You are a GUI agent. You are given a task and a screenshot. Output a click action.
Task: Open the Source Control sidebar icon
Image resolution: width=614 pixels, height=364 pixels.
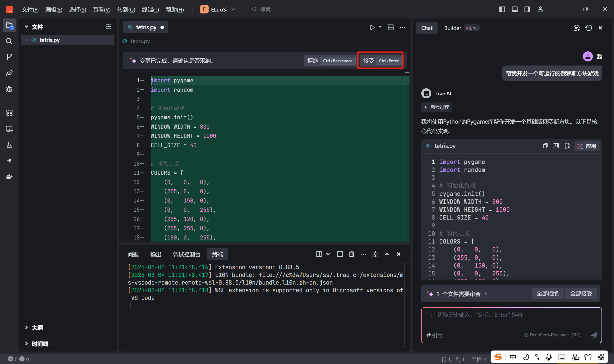click(x=9, y=57)
